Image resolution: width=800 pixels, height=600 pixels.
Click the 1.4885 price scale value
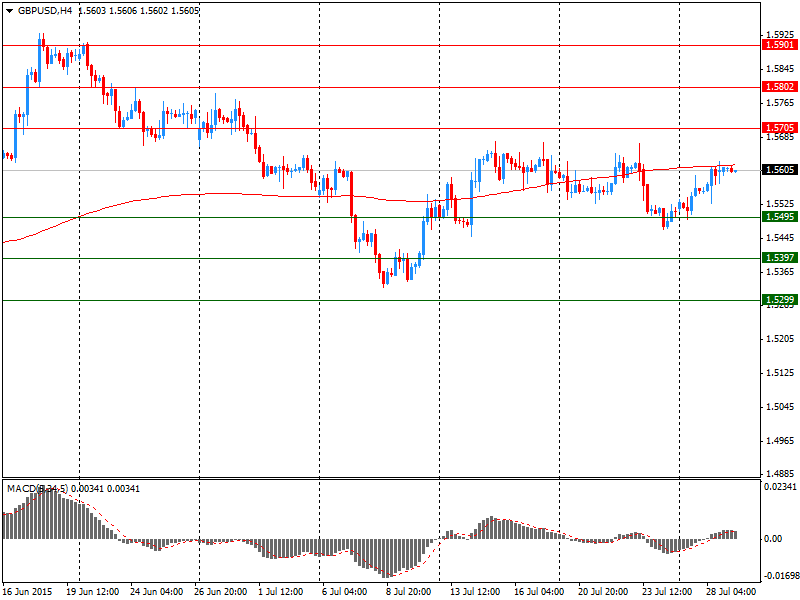click(781, 474)
